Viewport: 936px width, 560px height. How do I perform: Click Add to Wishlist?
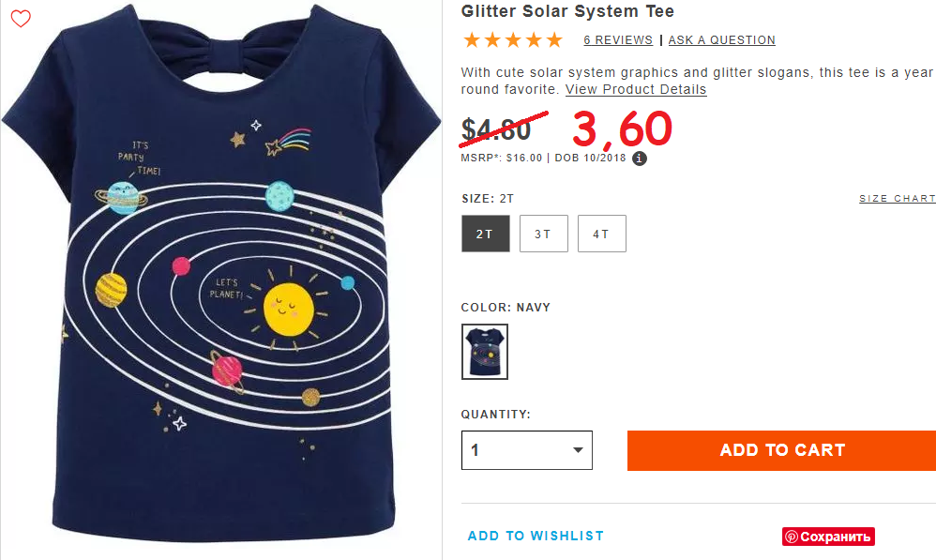(536, 536)
